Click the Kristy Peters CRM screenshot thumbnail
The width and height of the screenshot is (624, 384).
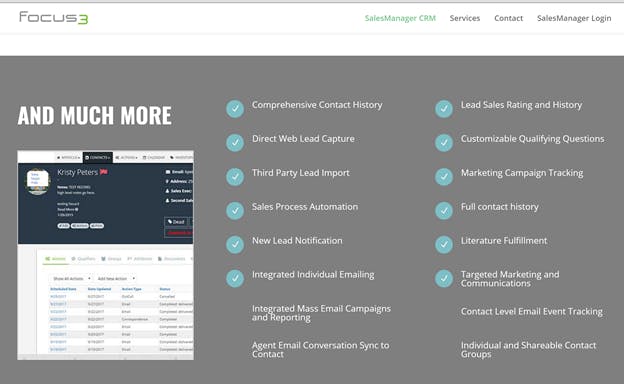click(105, 255)
